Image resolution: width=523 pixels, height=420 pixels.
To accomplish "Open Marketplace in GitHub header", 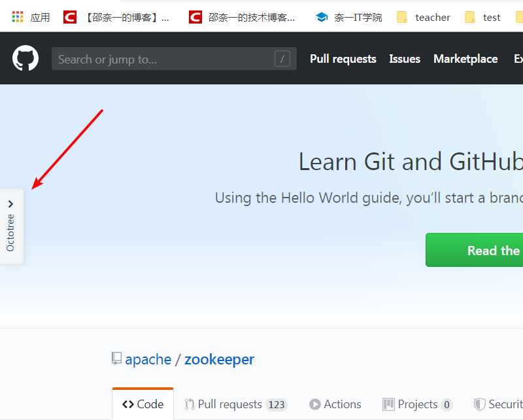I will (465, 59).
